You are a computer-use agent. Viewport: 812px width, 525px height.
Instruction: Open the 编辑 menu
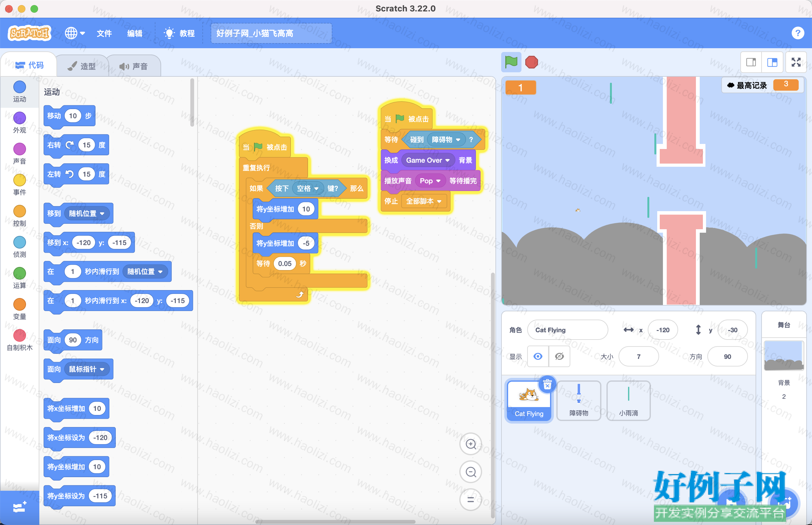tap(135, 33)
